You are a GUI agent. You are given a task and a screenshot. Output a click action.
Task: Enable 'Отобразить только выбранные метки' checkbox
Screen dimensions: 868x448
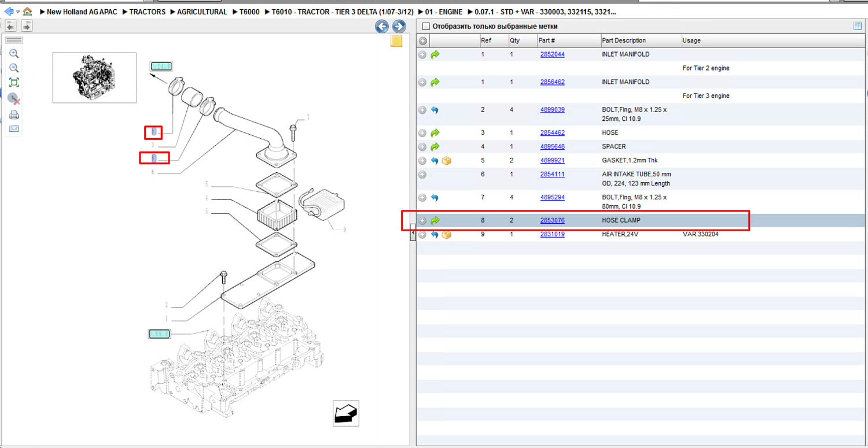[x=426, y=26]
